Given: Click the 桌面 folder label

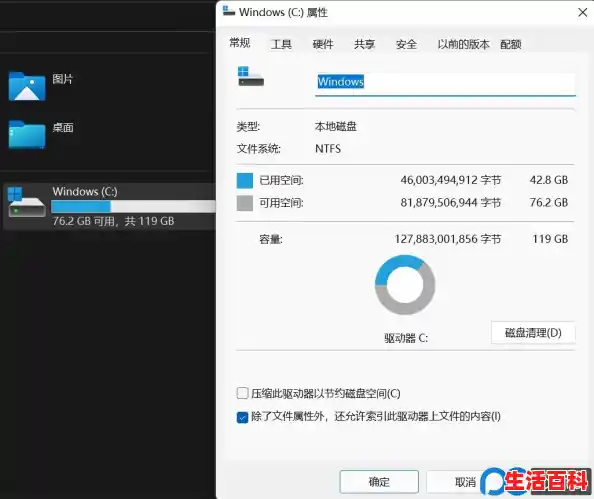Looking at the screenshot, I should pyautogui.click(x=63, y=127).
